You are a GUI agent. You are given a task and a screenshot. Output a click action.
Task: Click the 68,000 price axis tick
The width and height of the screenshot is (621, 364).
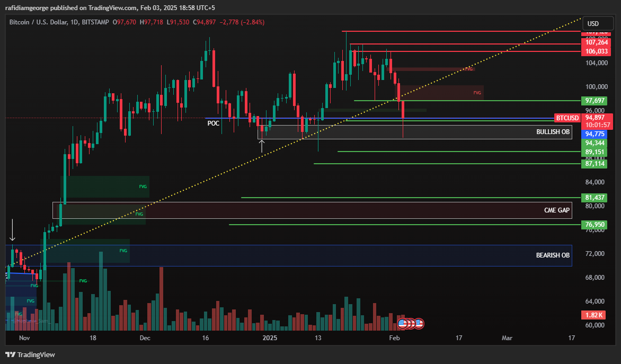pos(595,277)
